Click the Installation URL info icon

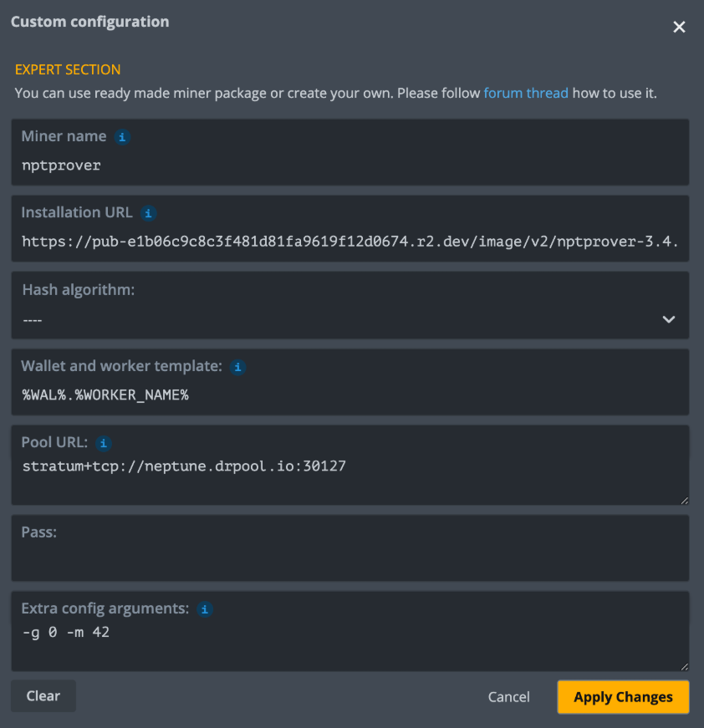pos(148,213)
